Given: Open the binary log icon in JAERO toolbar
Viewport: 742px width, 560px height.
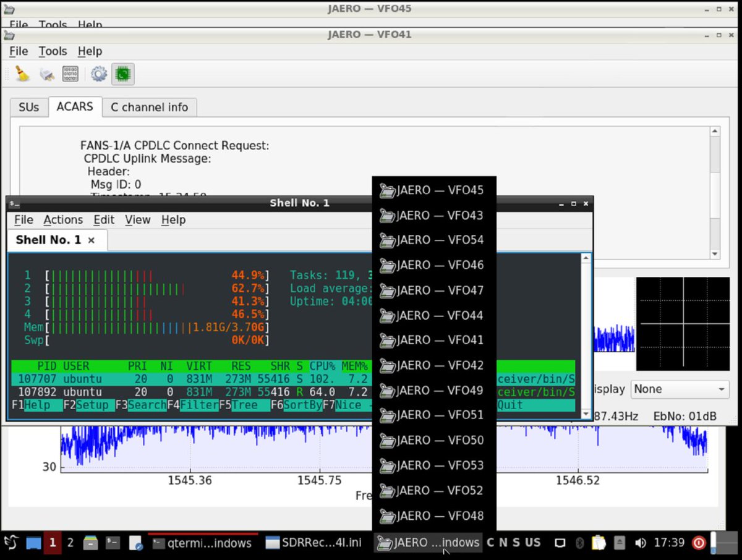Looking at the screenshot, I should 70,74.
